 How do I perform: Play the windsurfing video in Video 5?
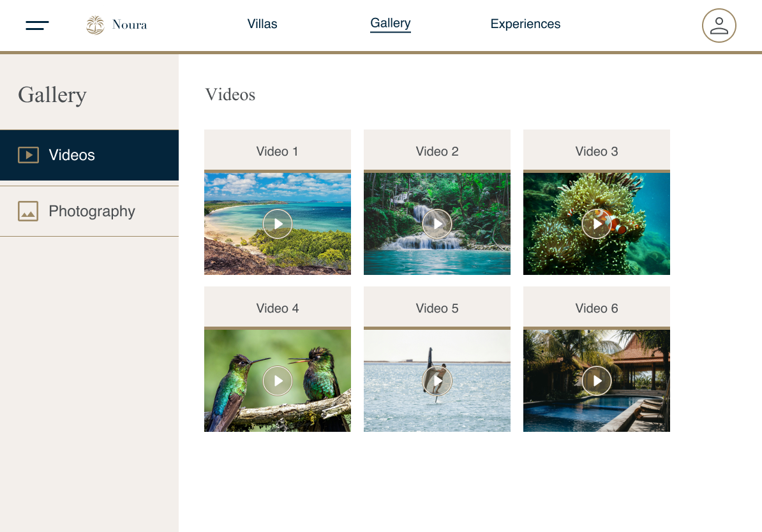(x=437, y=381)
